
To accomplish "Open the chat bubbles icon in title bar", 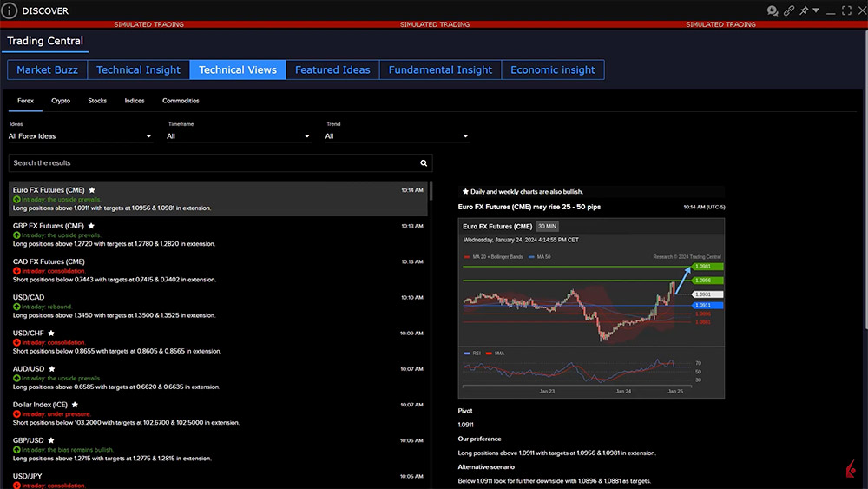I will point(773,10).
